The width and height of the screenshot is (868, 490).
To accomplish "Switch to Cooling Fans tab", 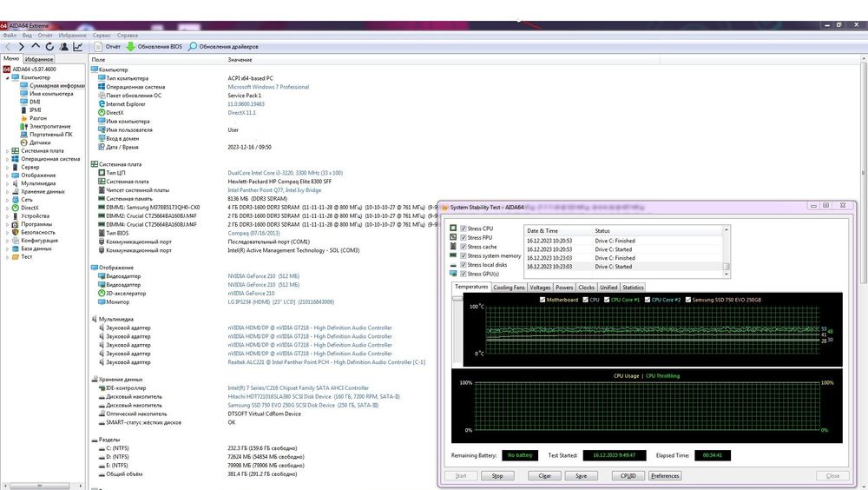I will point(509,287).
